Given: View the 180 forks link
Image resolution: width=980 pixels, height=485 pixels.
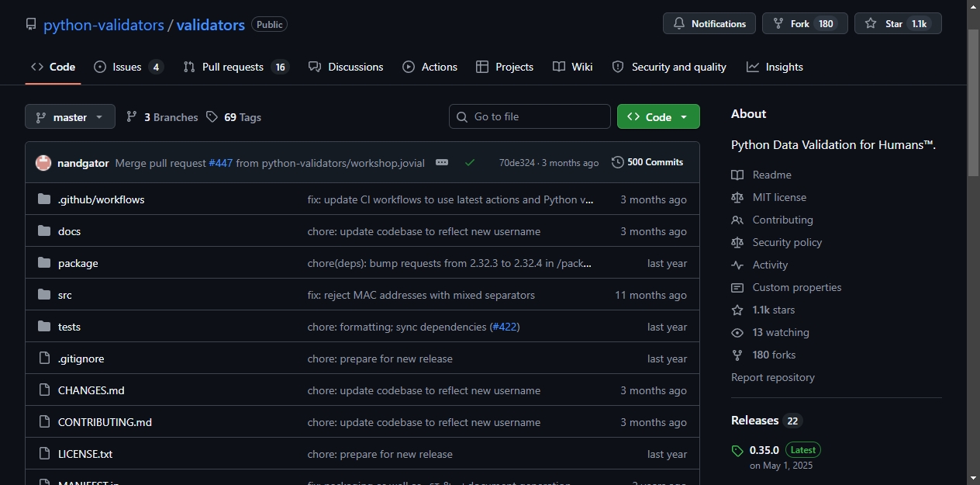Looking at the screenshot, I should pos(763,355).
